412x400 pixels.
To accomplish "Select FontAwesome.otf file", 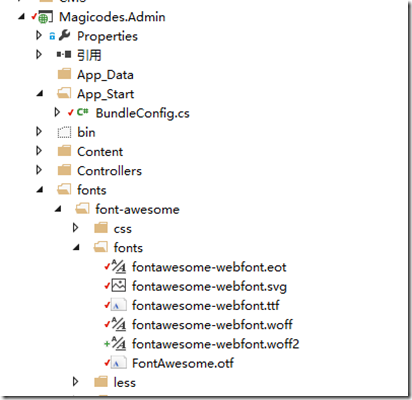I will coord(183,363).
